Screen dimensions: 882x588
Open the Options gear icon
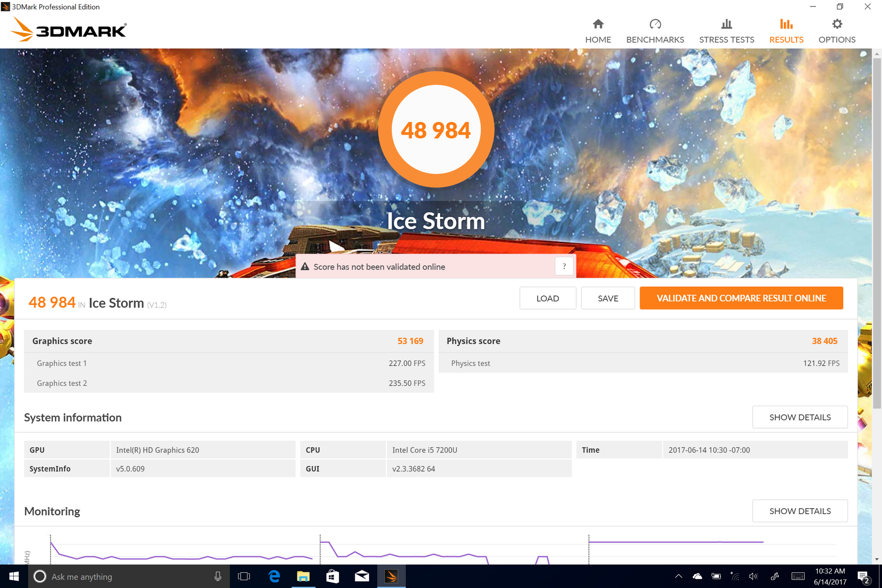point(837,24)
